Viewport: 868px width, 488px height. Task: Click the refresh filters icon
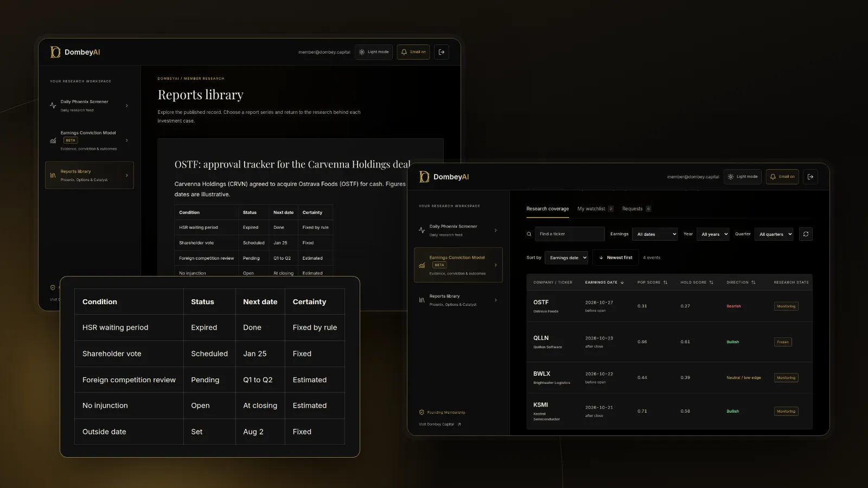(x=806, y=234)
